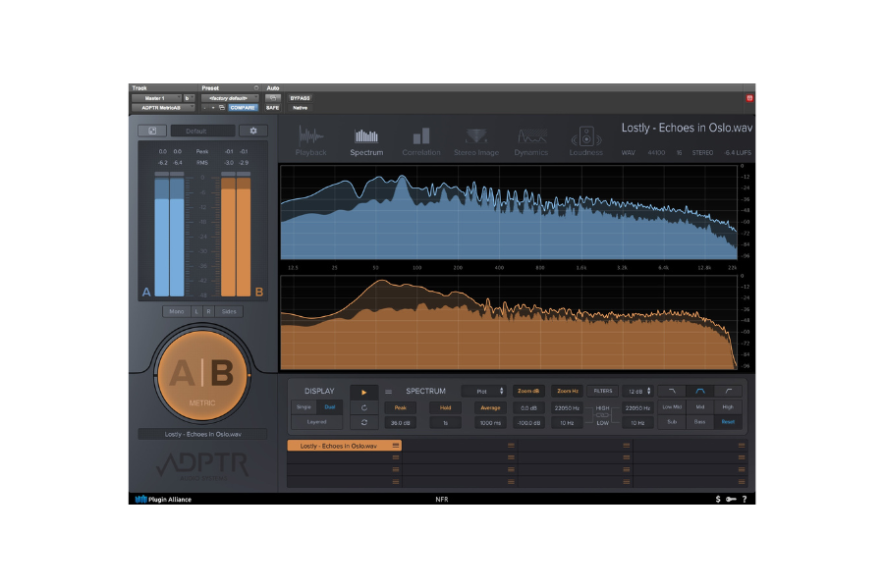Open the Master 1 track dropdown
The width and height of the screenshot is (884, 588).
(156, 98)
